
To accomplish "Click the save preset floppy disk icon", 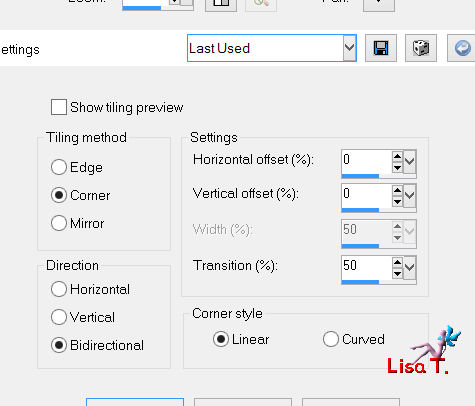I will 381,48.
